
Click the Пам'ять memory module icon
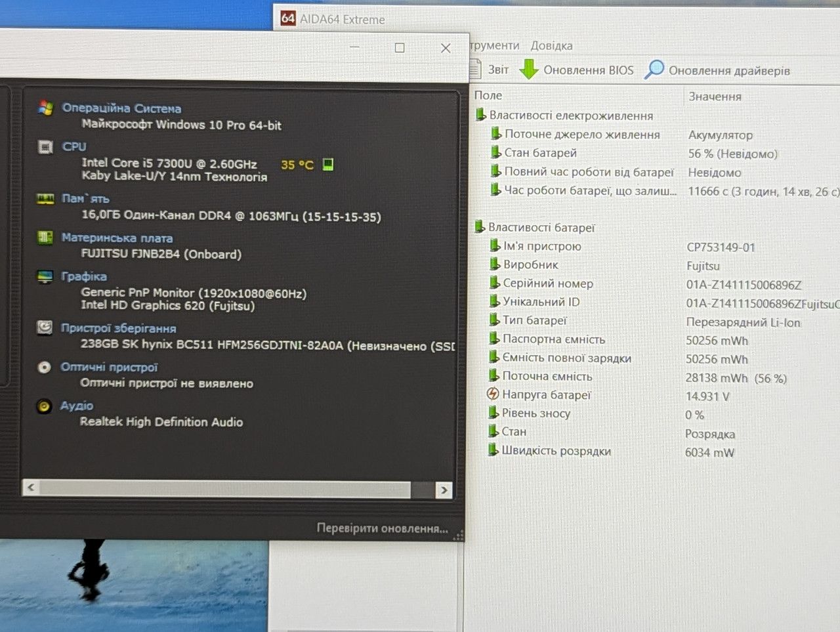point(45,199)
